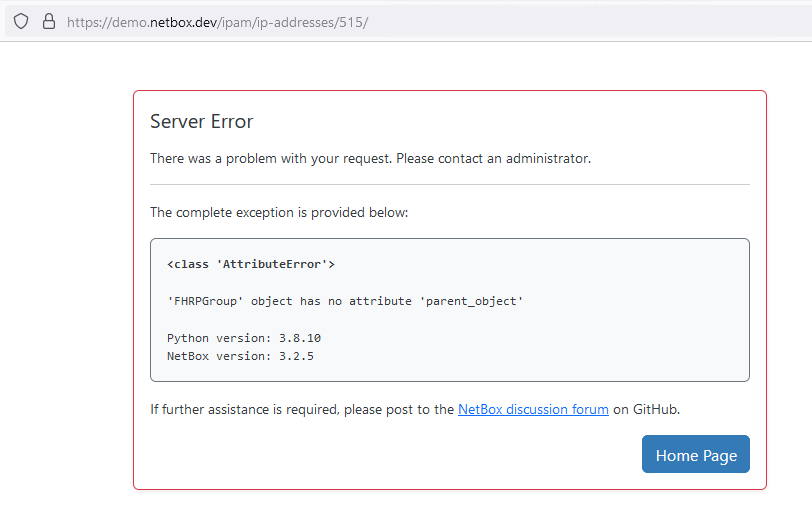Click the padlock site security icon
The width and height of the screenshot is (812, 514).
49,22
